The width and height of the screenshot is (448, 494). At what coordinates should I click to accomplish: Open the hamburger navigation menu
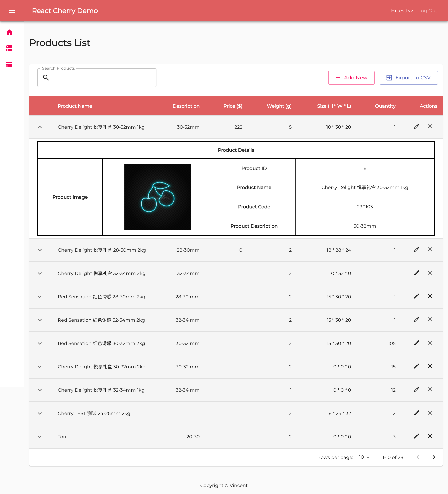click(12, 11)
